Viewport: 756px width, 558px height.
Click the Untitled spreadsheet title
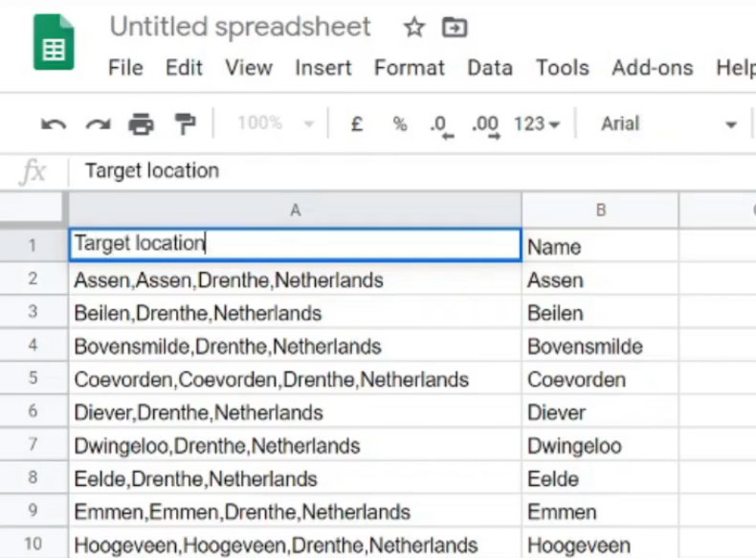tap(240, 27)
